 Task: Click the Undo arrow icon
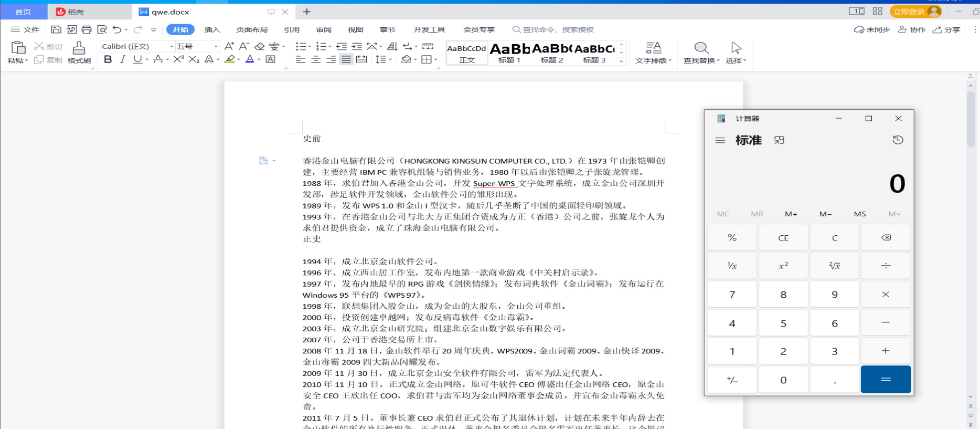point(117,29)
